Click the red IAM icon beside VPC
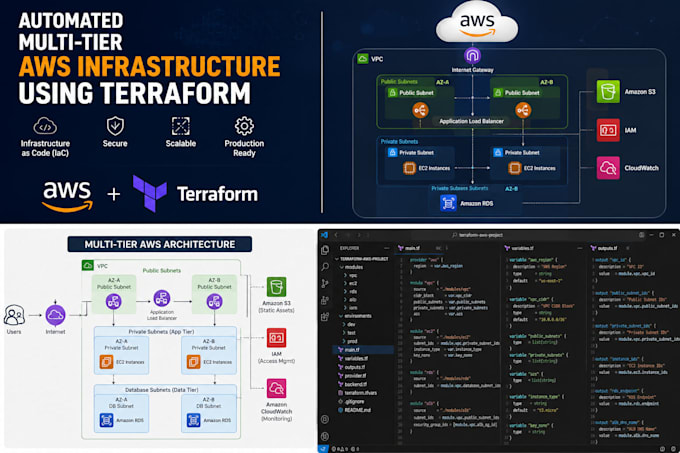 point(608,130)
